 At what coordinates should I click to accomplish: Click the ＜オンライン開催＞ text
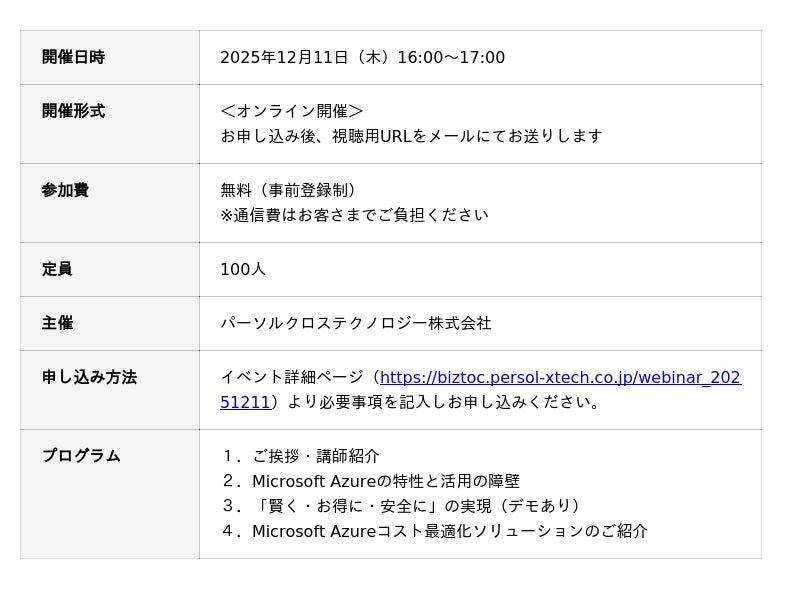click(292, 111)
